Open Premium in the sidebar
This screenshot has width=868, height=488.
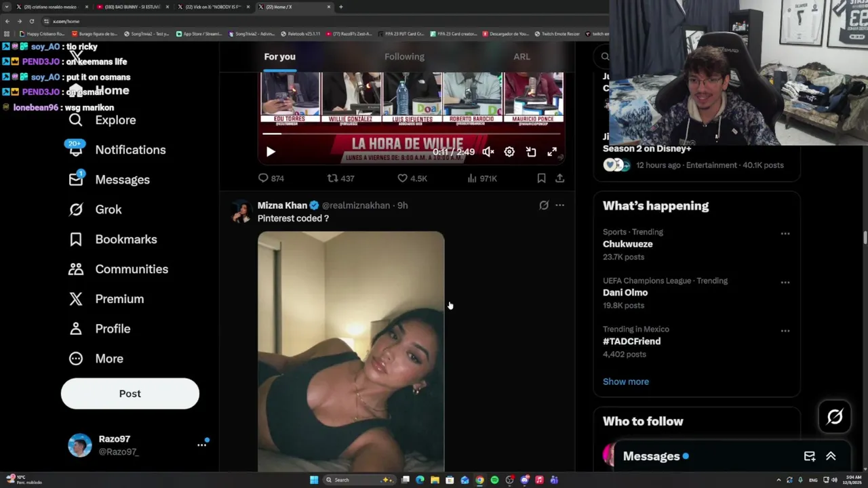tap(106, 299)
